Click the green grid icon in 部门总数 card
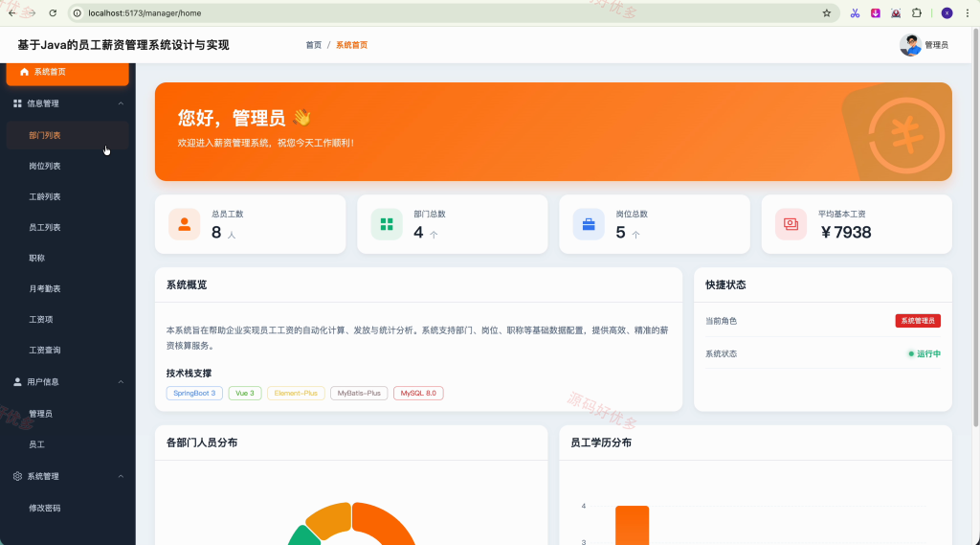 387,224
